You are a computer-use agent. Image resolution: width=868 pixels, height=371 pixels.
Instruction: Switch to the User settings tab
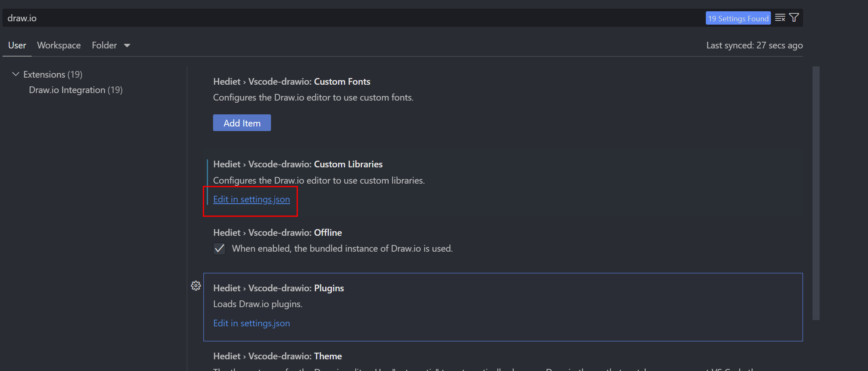(17, 45)
